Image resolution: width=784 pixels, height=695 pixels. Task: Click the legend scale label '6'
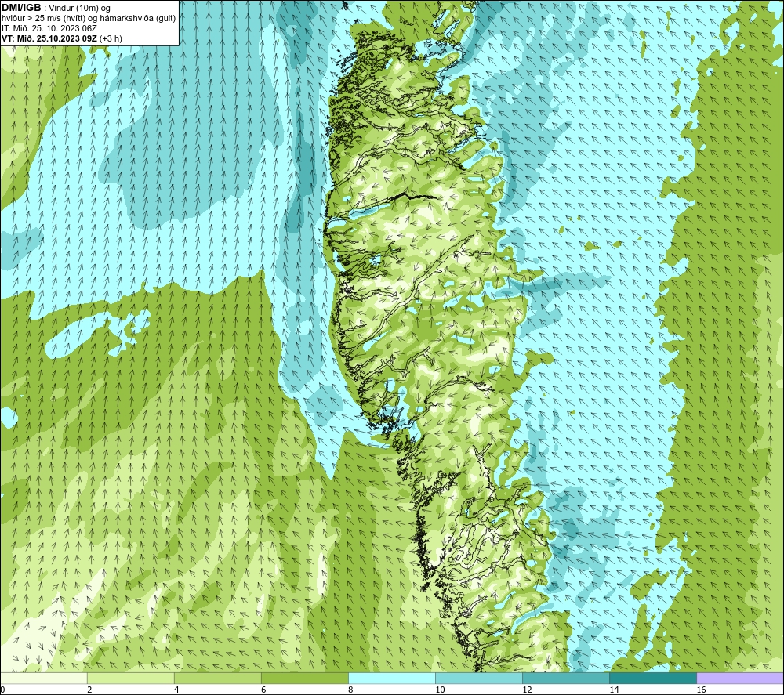tap(263, 690)
